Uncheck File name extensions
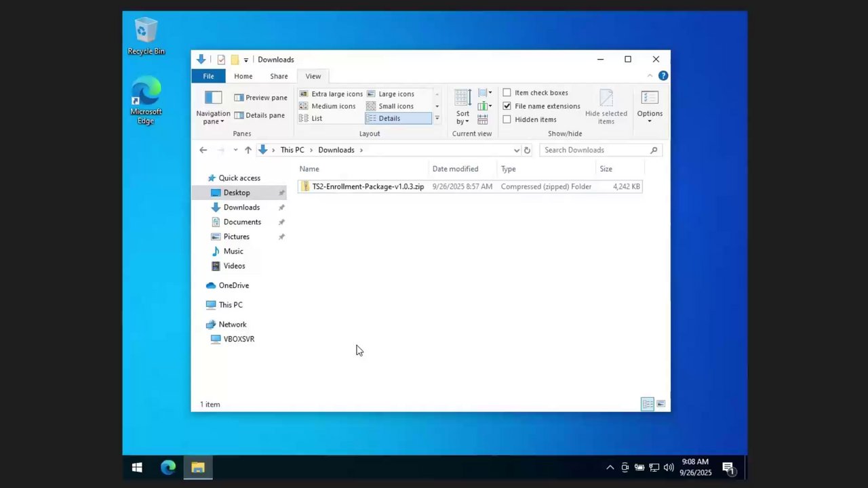 click(x=541, y=106)
